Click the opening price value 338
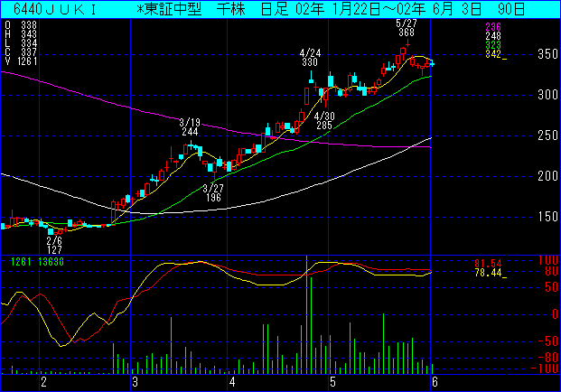Screen dimensions: 561x392 [29, 25]
